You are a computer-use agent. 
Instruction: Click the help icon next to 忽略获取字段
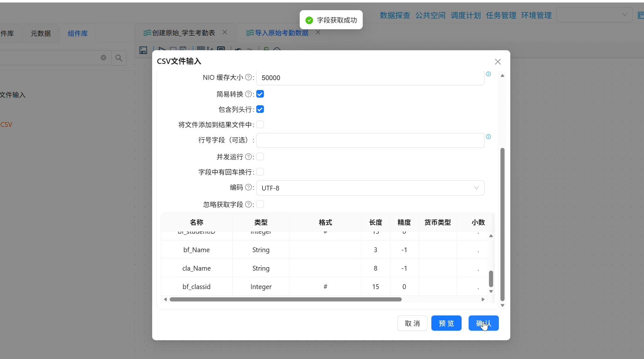coord(248,204)
